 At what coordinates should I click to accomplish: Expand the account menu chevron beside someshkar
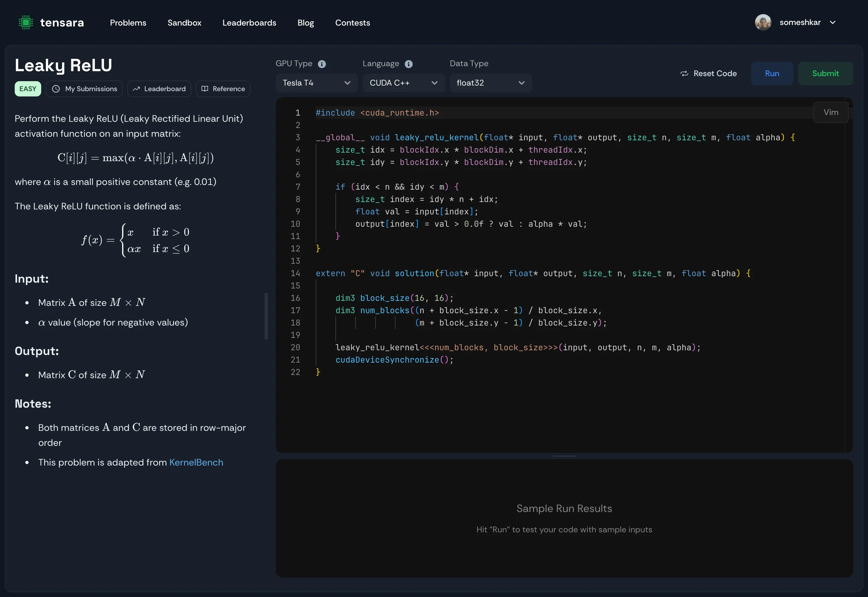click(833, 22)
